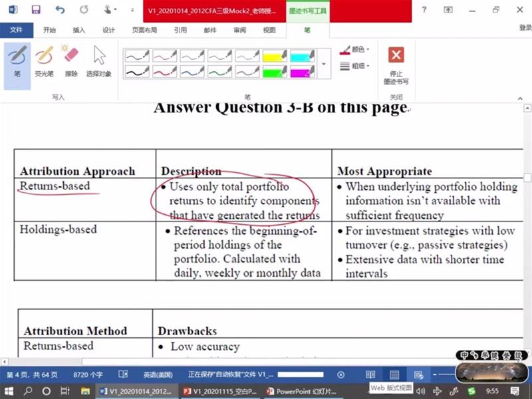Open the 文件 File tab
This screenshot has height=399, width=532.
click(x=16, y=30)
